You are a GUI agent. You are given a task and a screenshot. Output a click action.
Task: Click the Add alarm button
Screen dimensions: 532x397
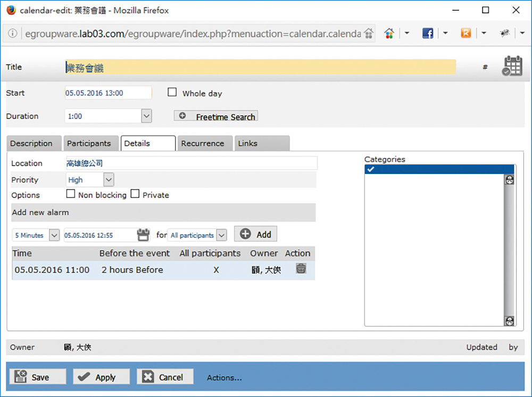click(255, 234)
